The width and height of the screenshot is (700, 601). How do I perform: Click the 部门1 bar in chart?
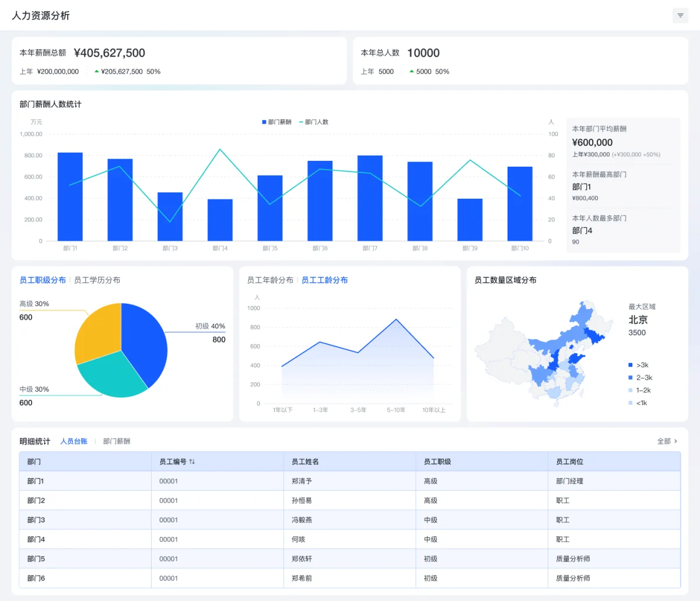pos(70,196)
